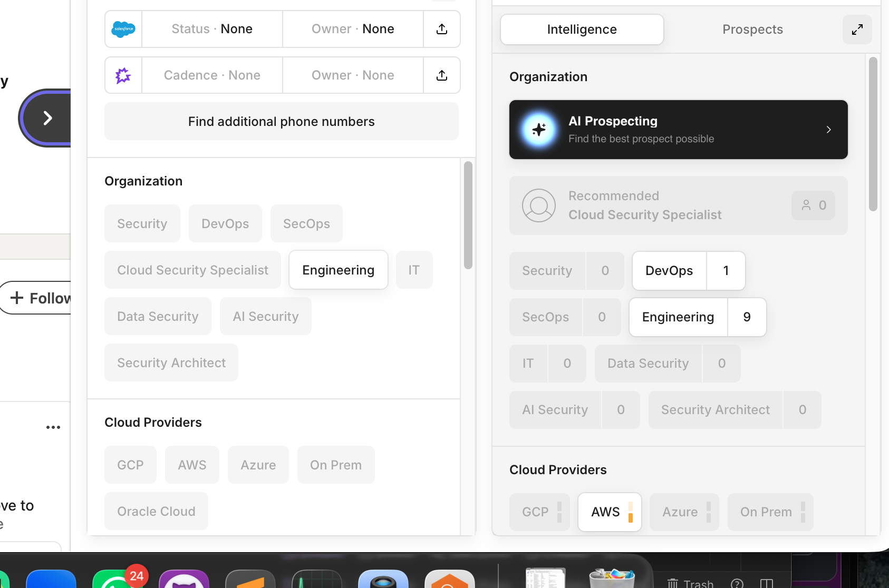Click the three-dot more options icon

pyautogui.click(x=53, y=427)
